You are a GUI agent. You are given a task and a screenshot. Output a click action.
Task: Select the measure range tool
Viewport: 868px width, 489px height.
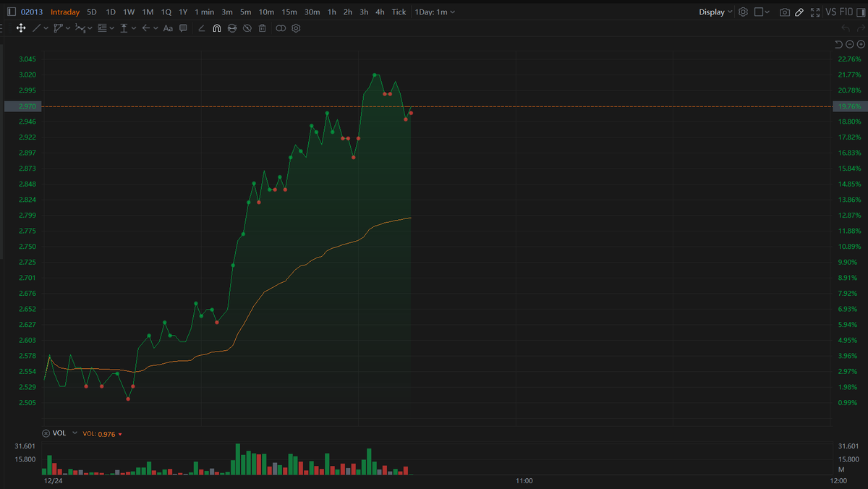click(x=124, y=28)
